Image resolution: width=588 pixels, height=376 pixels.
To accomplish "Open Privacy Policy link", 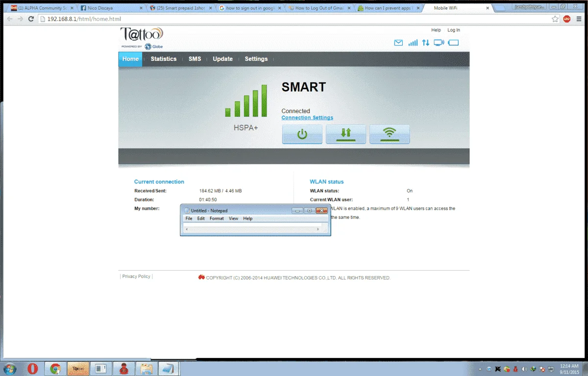I will pyautogui.click(x=136, y=276).
